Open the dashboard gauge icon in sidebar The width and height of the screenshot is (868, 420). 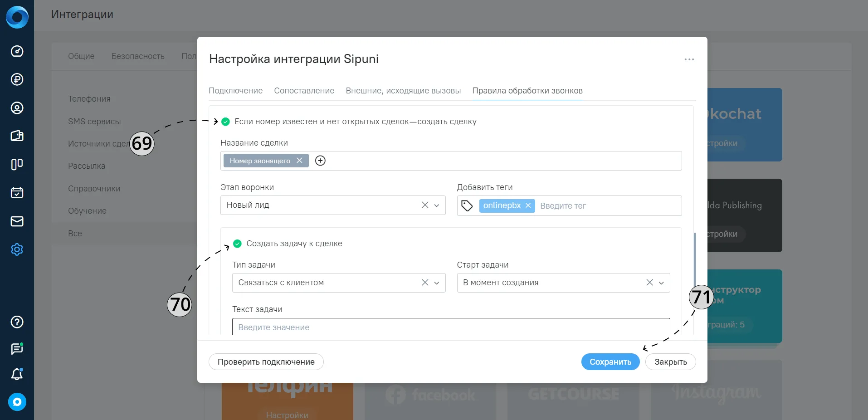tap(17, 51)
